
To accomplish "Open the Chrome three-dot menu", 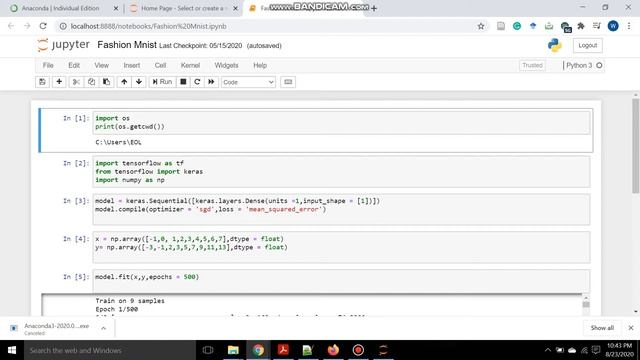I will [x=629, y=26].
